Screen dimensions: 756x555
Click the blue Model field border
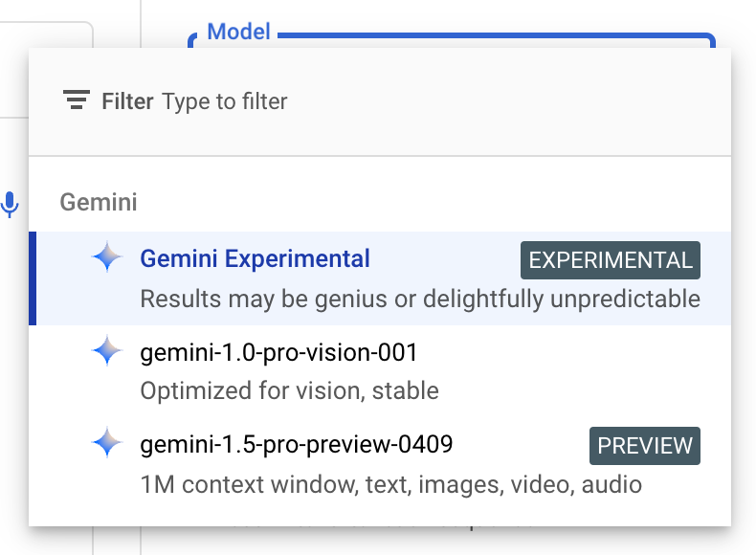point(497,35)
